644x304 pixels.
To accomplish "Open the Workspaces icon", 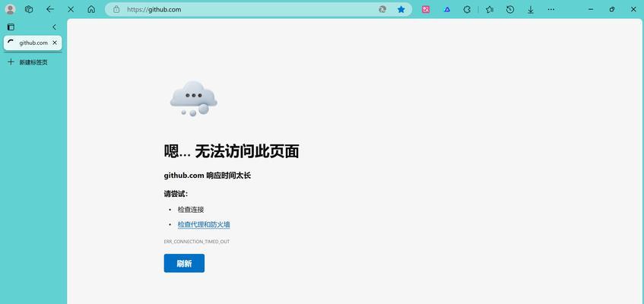I will [29, 9].
